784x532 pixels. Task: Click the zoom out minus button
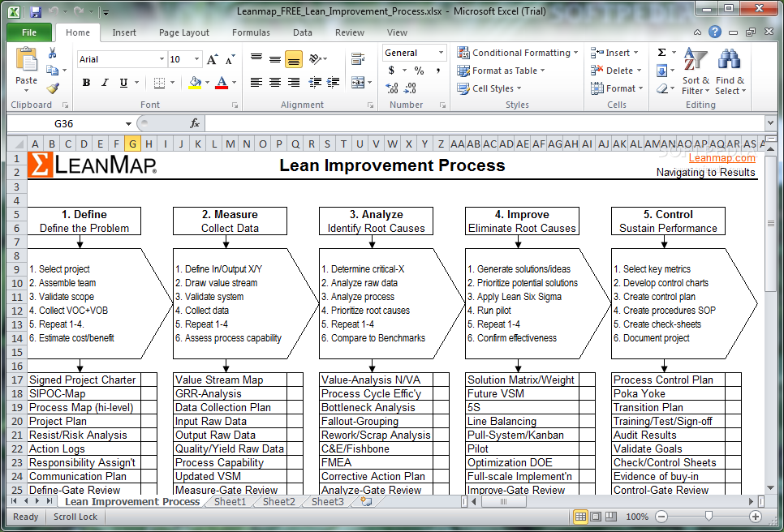point(661,517)
